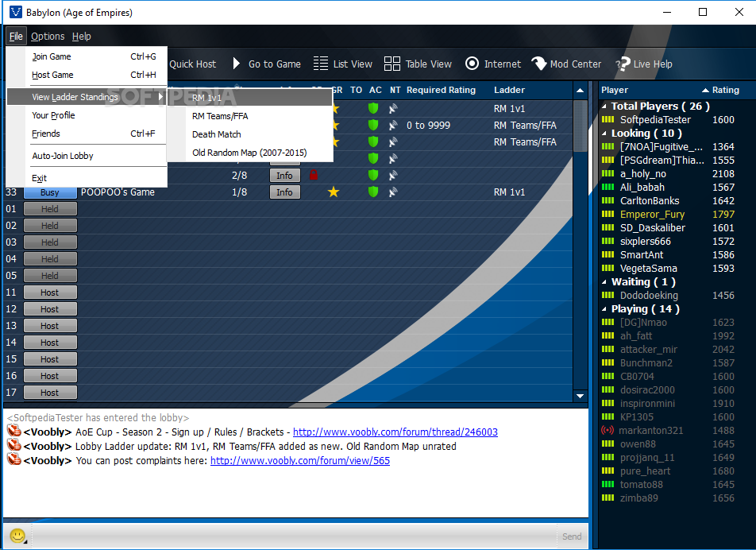Click Held button for room 05
This screenshot has width=756, height=550.
pyautogui.click(x=50, y=276)
